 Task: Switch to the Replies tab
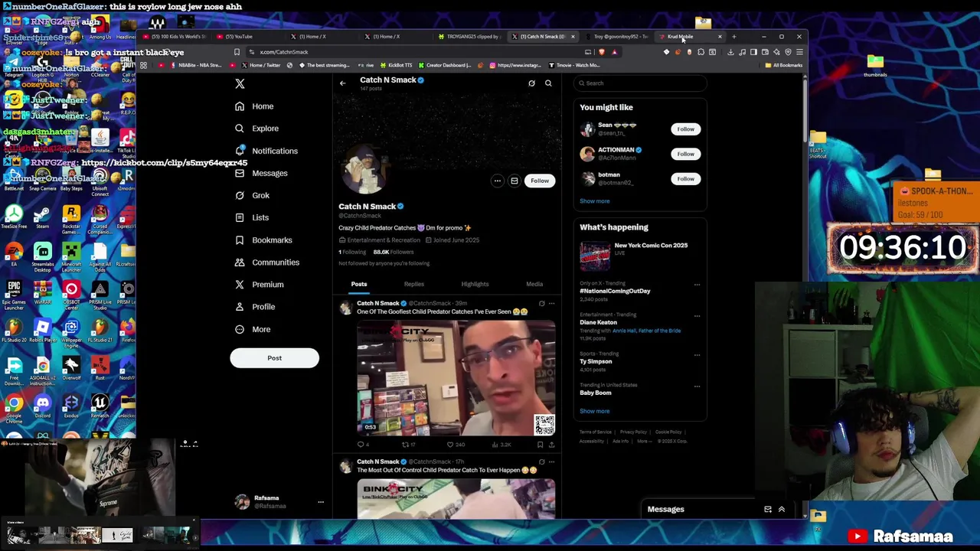[x=413, y=284]
